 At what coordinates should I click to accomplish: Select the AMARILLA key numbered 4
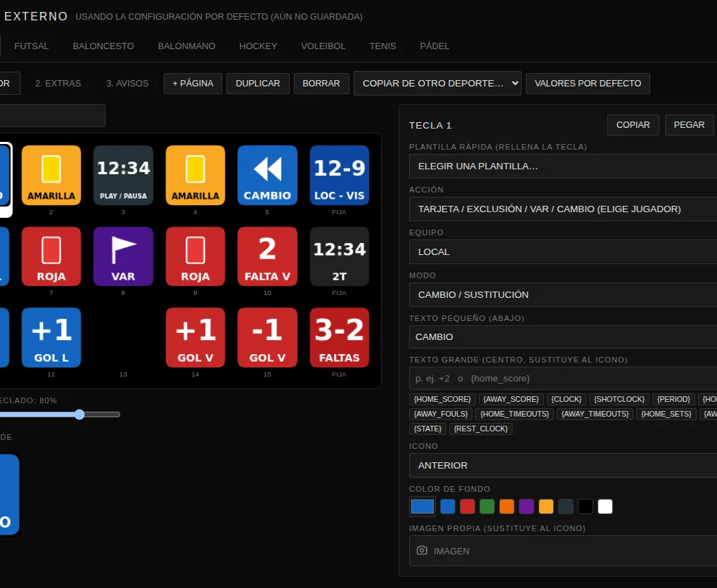[x=195, y=175]
